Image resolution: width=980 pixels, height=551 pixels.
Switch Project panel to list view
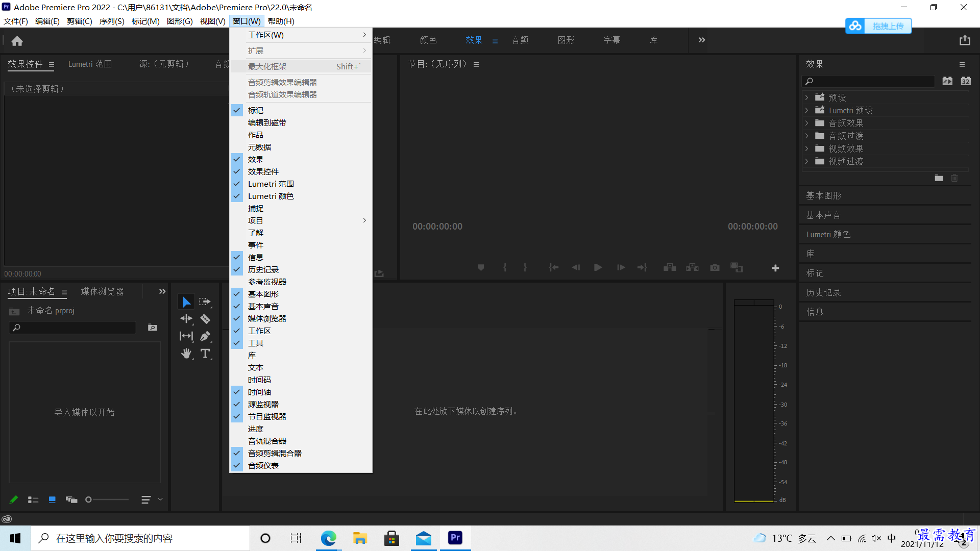click(x=33, y=499)
